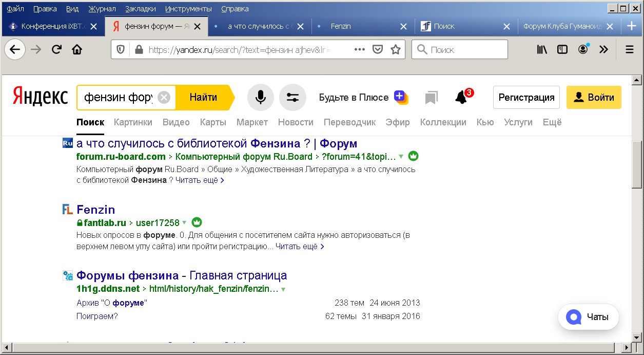This screenshot has height=355, width=644.
Task: Open Firefox account menu
Action: 583,49
